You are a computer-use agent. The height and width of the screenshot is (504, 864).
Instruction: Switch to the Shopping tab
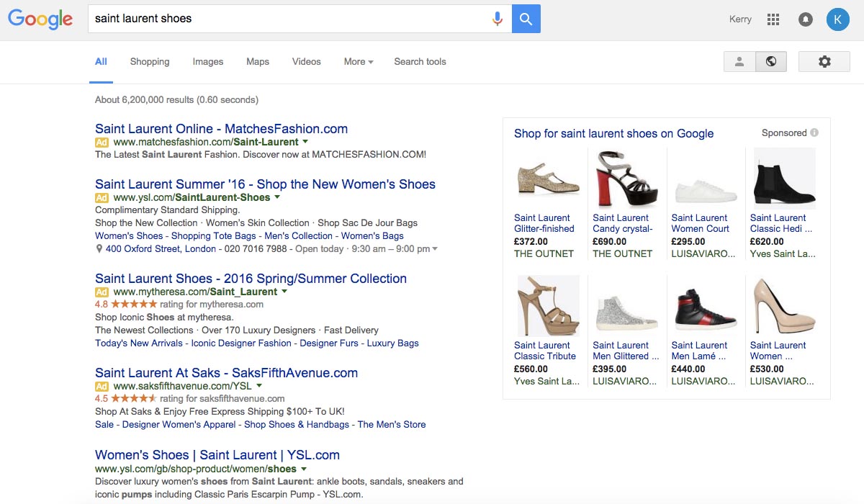coord(150,62)
